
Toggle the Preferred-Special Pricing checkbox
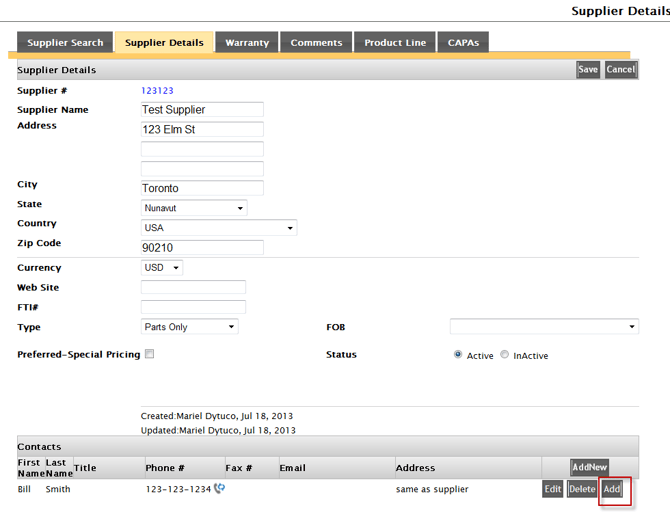tap(149, 354)
